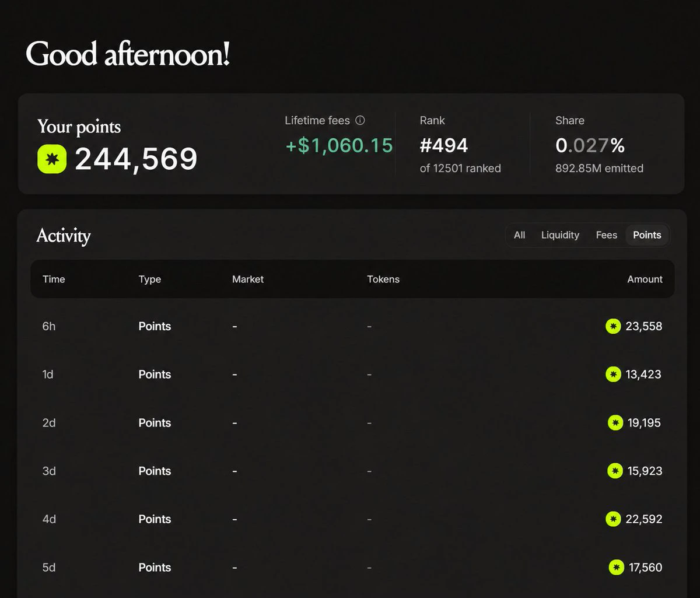Click the Points type in the 5d row
This screenshot has width=700, height=598.
coord(155,567)
